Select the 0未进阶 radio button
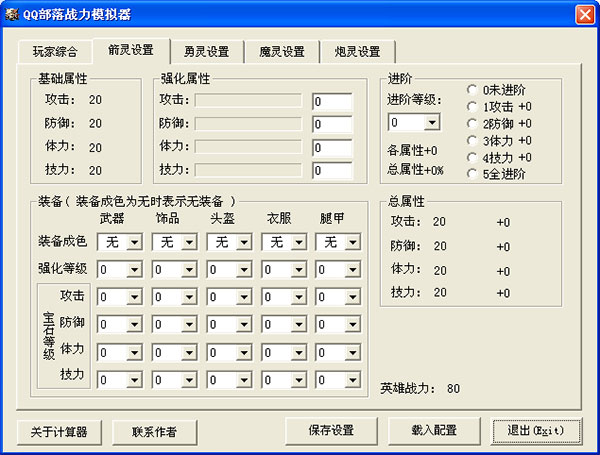This screenshot has height=455, width=600. click(496, 90)
